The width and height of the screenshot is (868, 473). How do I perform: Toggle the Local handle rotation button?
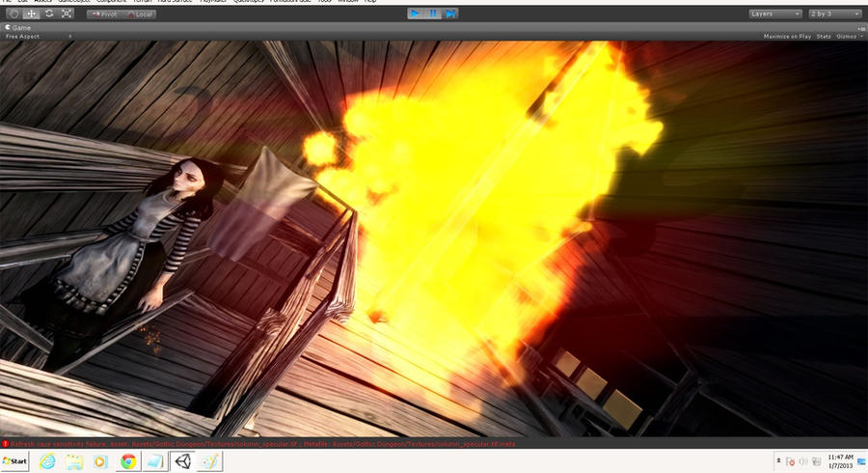(x=139, y=14)
